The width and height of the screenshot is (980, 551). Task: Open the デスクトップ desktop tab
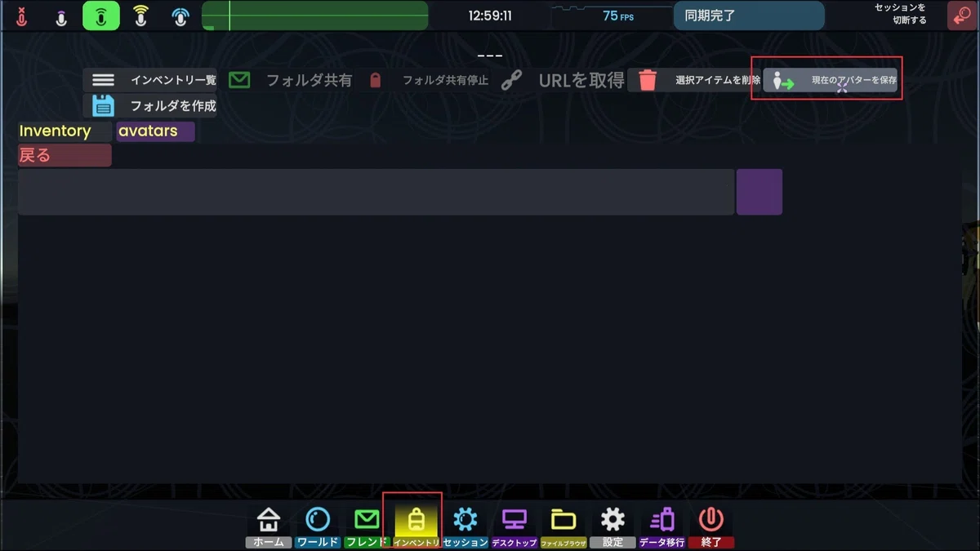point(514,526)
